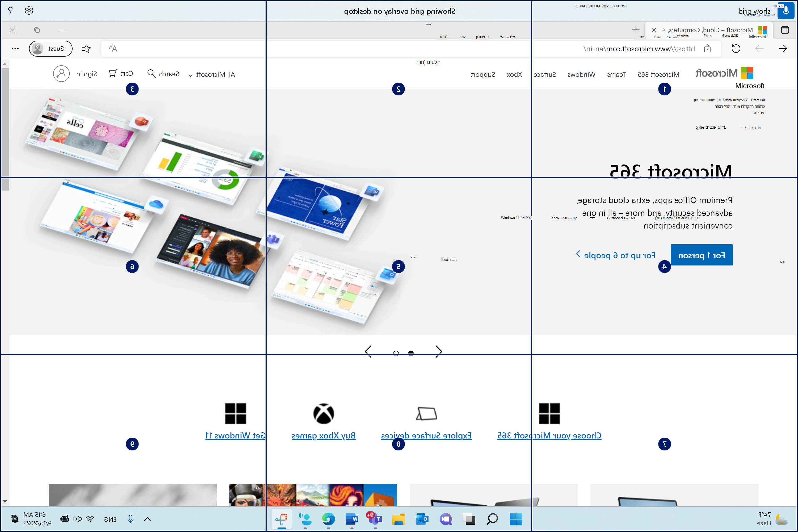The height and width of the screenshot is (532, 798).
Task: Open the Guest profile menu
Action: coord(51,49)
